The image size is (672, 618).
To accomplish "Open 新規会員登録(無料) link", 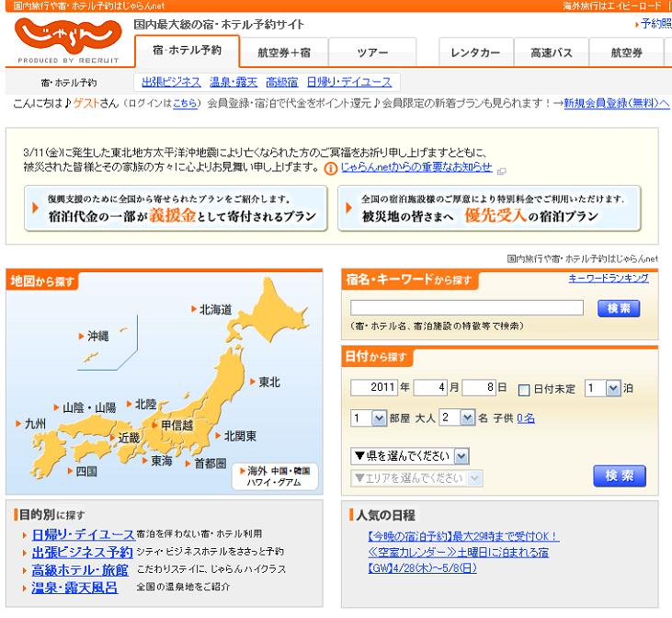I will tap(616, 103).
